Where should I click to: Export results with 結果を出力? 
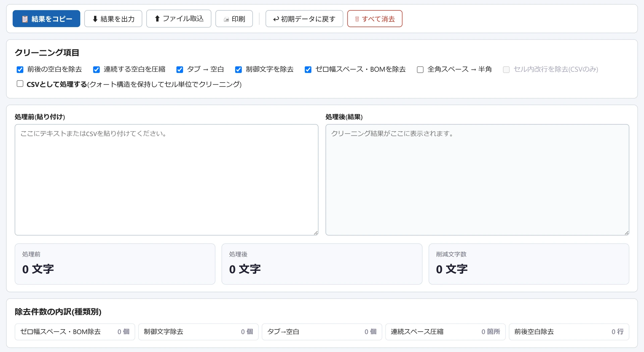[113, 19]
